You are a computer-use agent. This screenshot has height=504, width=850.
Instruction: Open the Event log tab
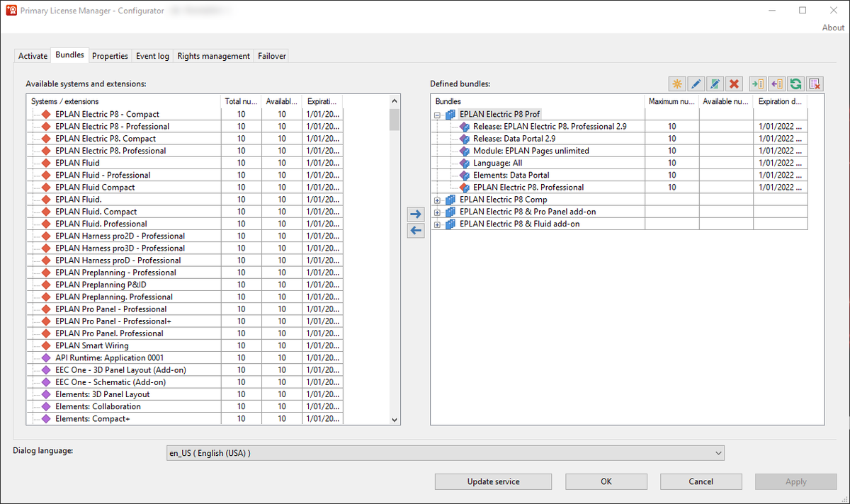pos(152,56)
